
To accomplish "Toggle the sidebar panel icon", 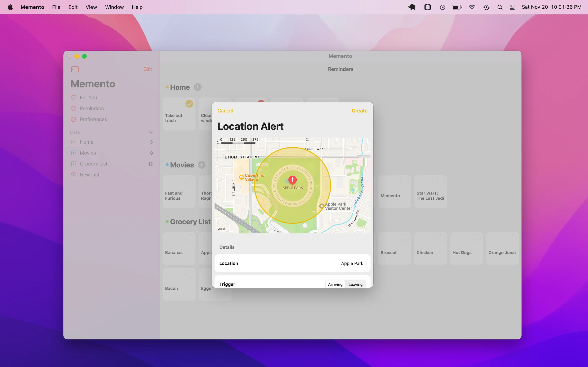I will [75, 69].
